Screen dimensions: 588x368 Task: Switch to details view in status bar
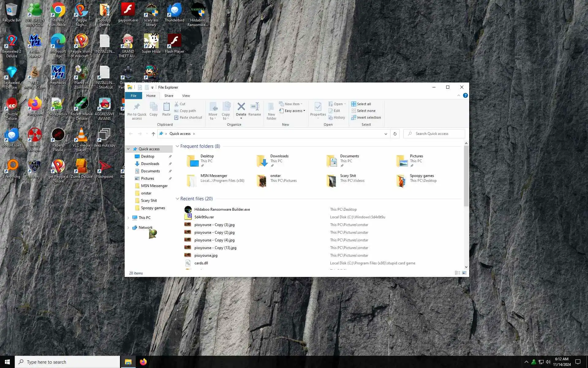(457, 273)
